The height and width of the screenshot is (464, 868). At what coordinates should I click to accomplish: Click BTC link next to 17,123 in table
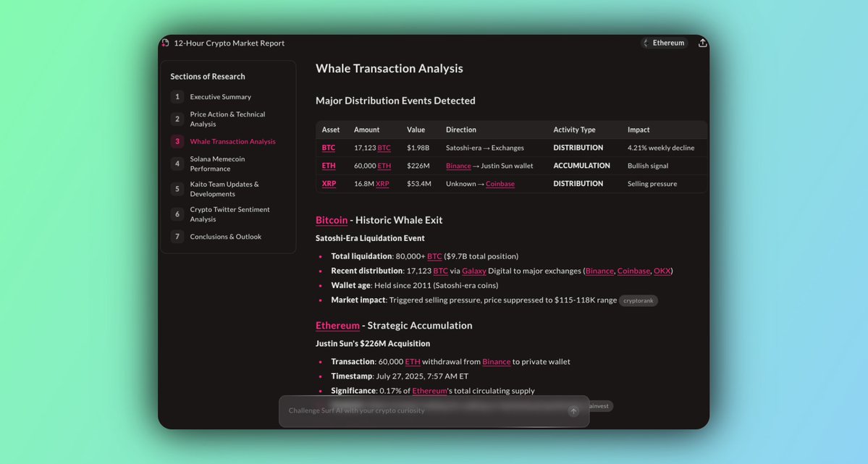click(x=384, y=148)
